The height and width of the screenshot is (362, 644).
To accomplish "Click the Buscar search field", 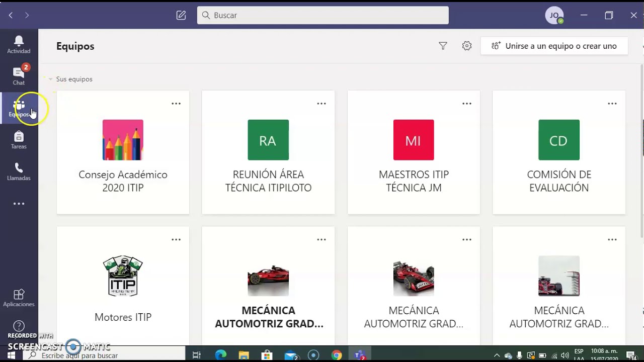I will point(323,15).
